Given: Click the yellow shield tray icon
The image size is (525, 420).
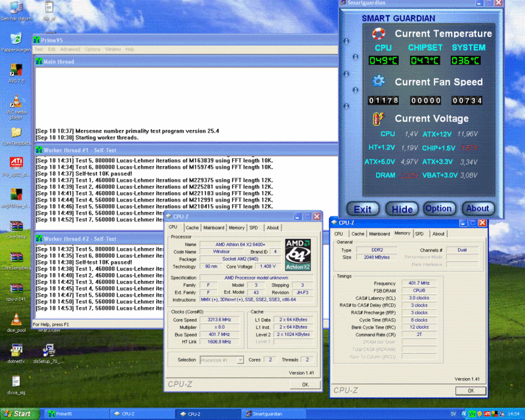Looking at the screenshot, I should click(480, 414).
